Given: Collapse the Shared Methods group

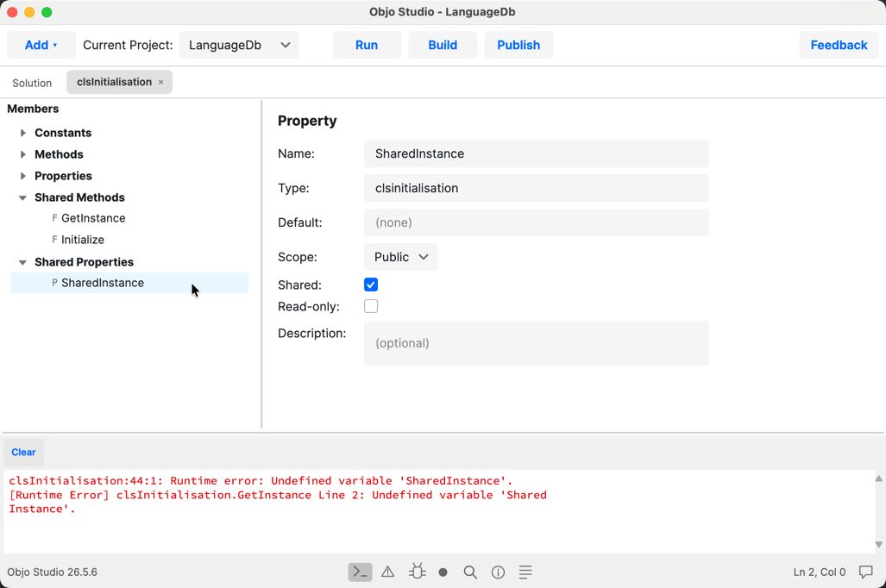Looking at the screenshot, I should tap(22, 197).
